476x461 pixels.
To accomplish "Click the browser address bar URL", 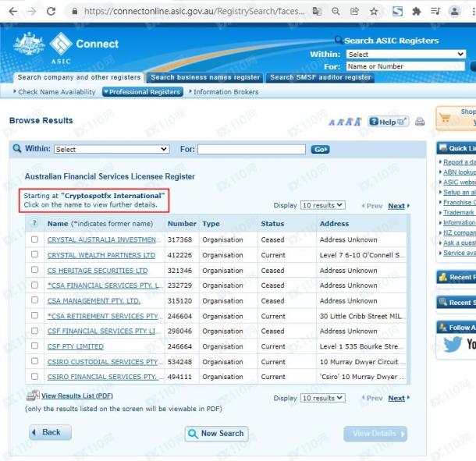I will 194,12.
